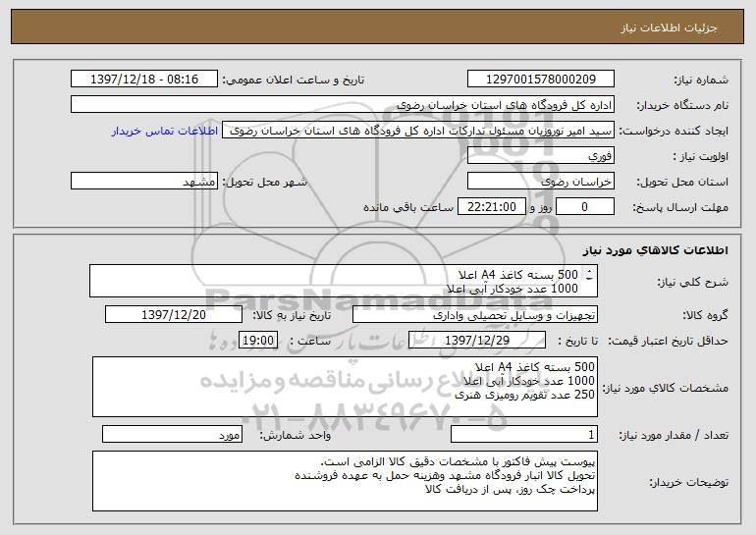The width and height of the screenshot is (756, 535).
Task: Click the time field showing 19:00
Action: pos(258,341)
